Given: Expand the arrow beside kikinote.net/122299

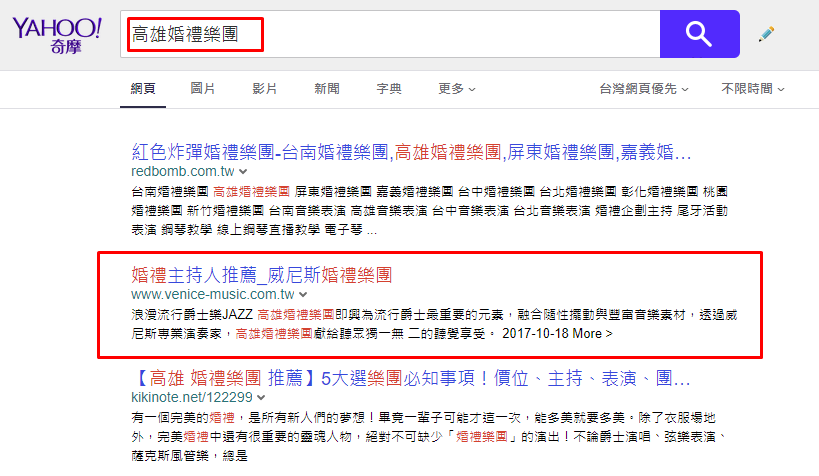Looking at the screenshot, I should pyautogui.click(x=261, y=397).
